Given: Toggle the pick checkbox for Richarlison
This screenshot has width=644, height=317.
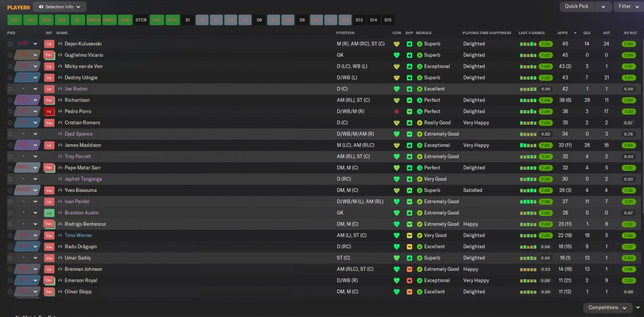Looking at the screenshot, I should point(10,100).
